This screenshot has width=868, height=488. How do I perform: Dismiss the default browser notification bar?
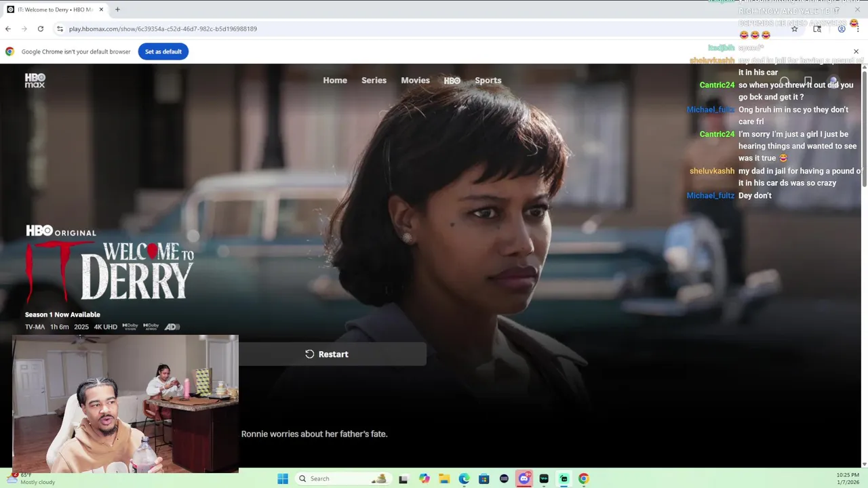coord(856,52)
